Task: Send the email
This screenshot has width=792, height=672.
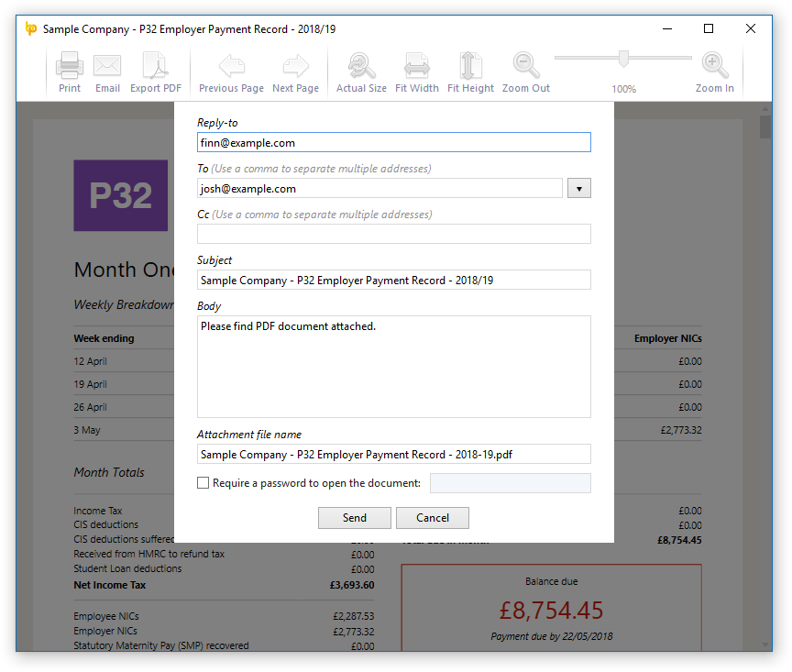Action: [355, 518]
